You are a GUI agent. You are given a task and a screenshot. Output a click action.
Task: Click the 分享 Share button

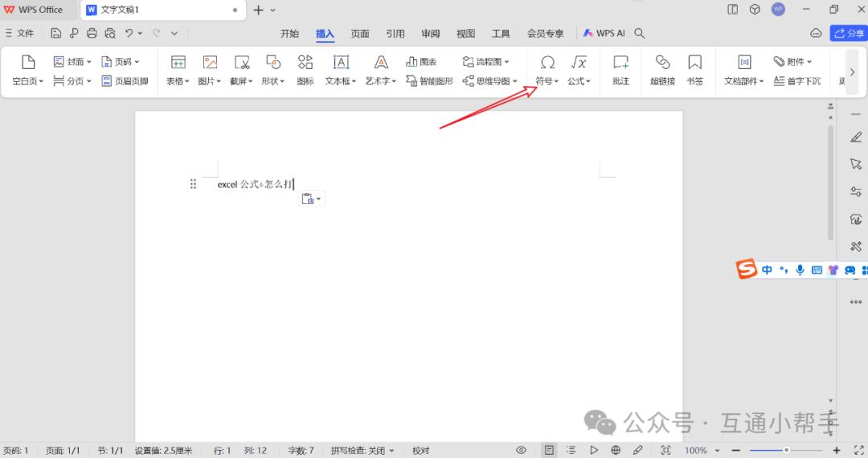pyautogui.click(x=849, y=33)
